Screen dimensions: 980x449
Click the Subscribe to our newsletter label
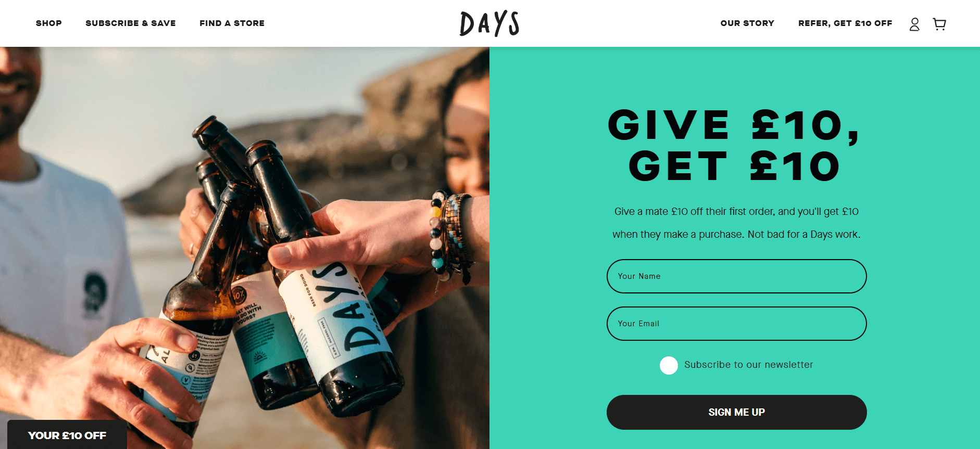(x=748, y=365)
